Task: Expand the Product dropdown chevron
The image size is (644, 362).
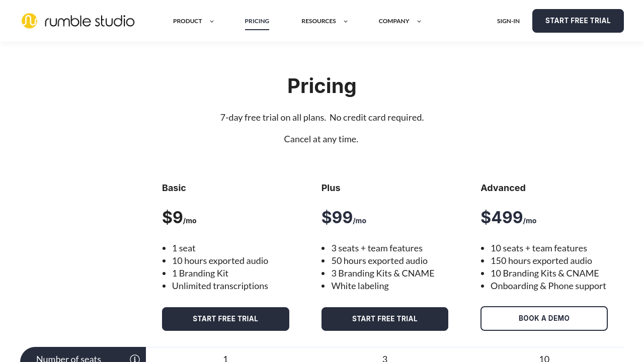Action: [212, 21]
